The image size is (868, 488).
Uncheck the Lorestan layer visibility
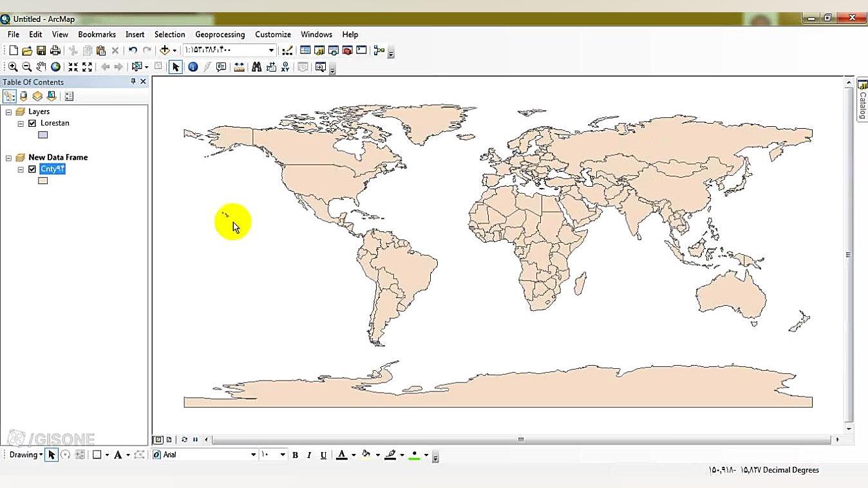32,123
